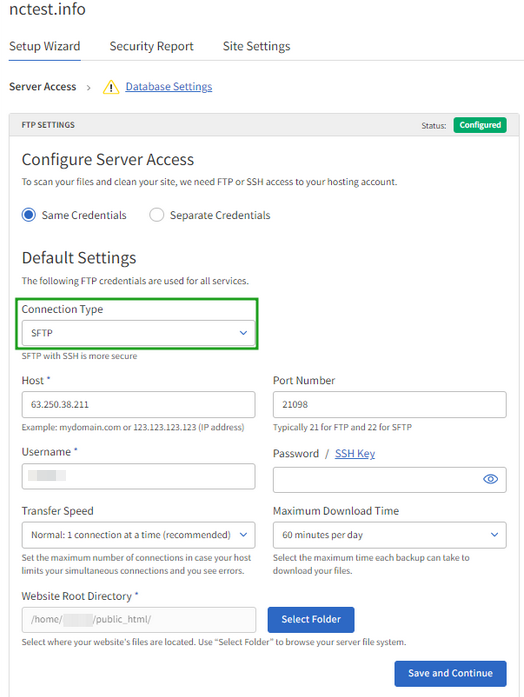Screen dimensions: 524x697
Task: Open the 60 minutes per day dropdown
Action: pos(389,535)
